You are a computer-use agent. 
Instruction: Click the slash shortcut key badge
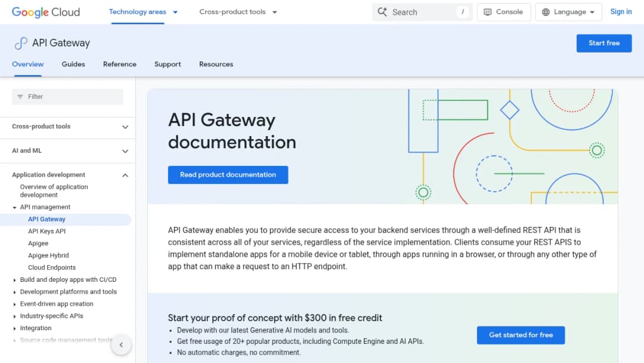pos(463,12)
